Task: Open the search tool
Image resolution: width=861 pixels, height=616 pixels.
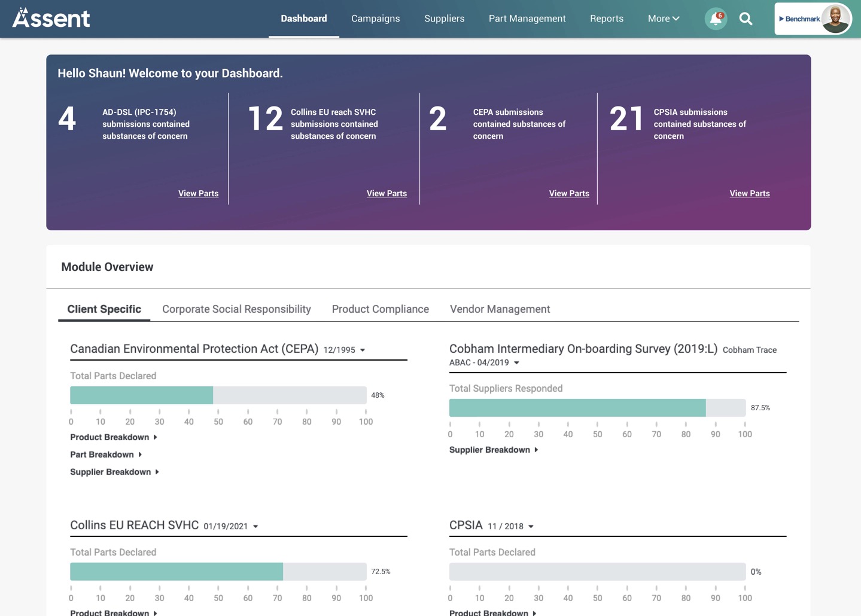Action: pyautogui.click(x=746, y=19)
